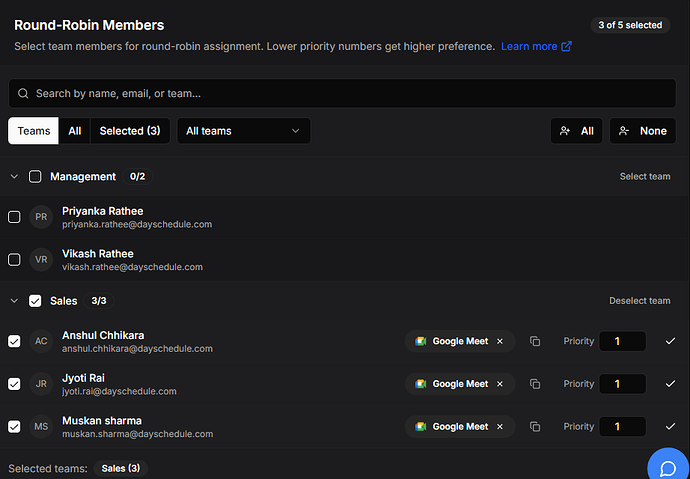Click the select All members button
The height and width of the screenshot is (479, 690).
576,131
